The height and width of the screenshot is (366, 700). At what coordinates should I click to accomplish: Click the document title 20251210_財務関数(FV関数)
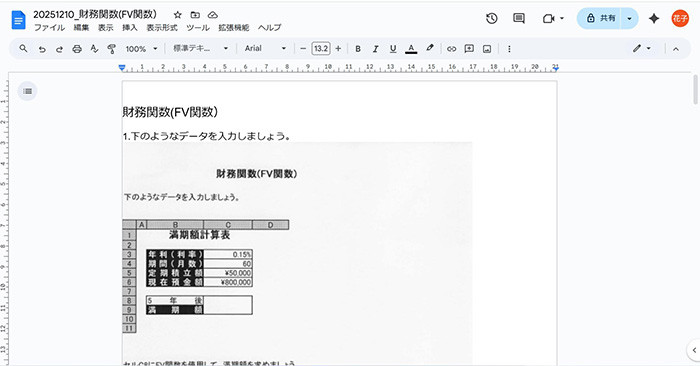[x=95, y=14]
